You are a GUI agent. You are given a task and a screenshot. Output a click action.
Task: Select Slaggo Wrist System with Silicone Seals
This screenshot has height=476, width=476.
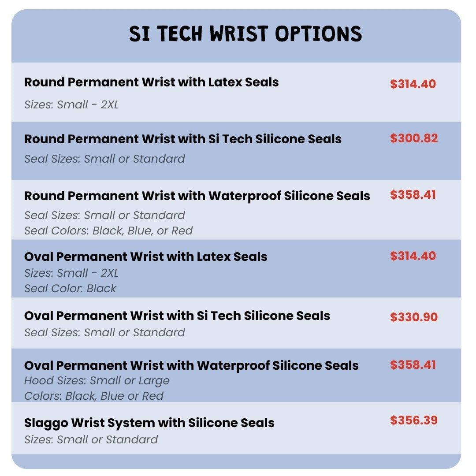(x=149, y=423)
